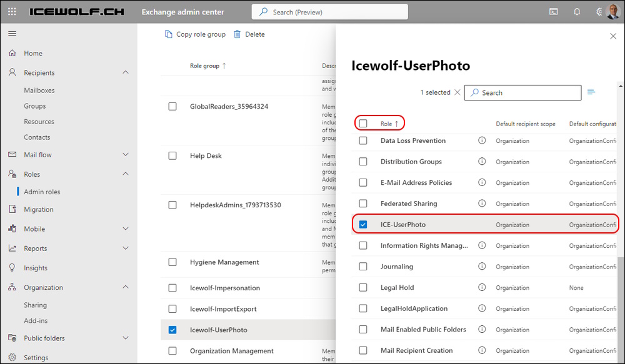Click the Migration icon in sidebar
Screen dimensions: 625x364
point(12,209)
